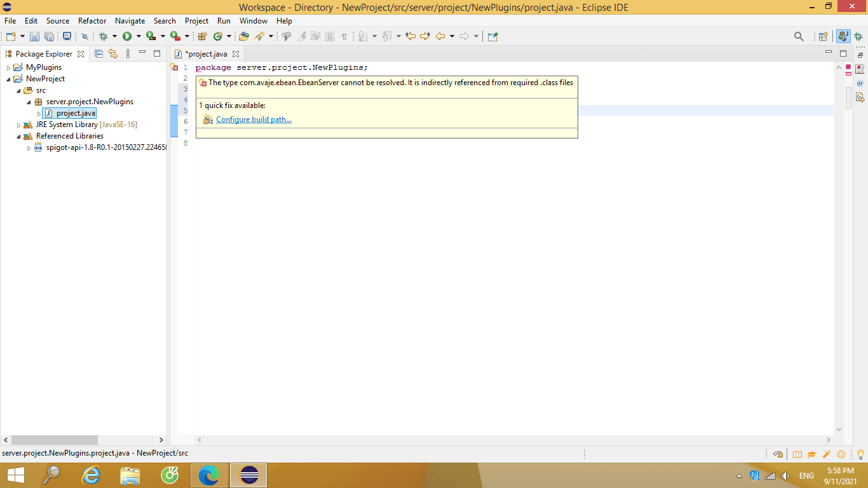
Task: Open dropdown next to New icon
Action: point(22,36)
